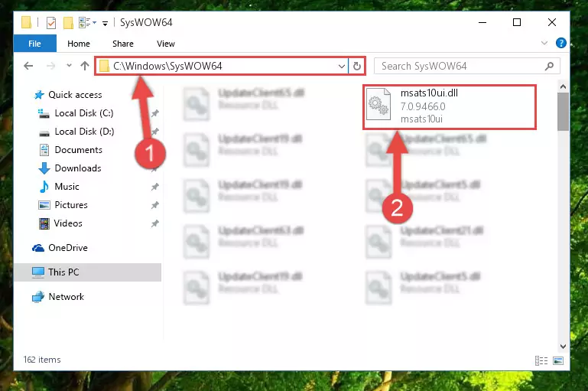The image size is (588, 391).
Task: Switch to Details view in status bar
Action: coord(541,360)
